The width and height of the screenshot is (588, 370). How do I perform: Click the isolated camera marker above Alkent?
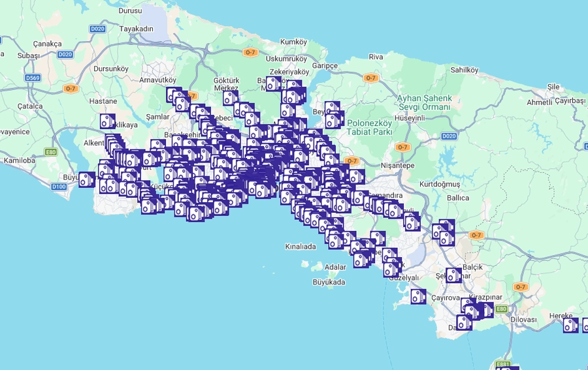tap(107, 121)
